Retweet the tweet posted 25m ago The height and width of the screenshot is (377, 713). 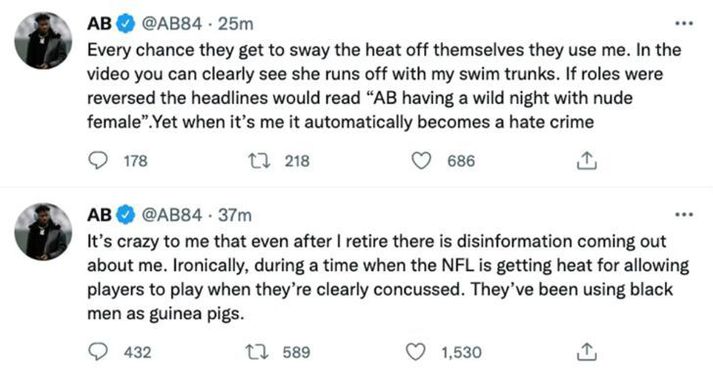(259, 161)
